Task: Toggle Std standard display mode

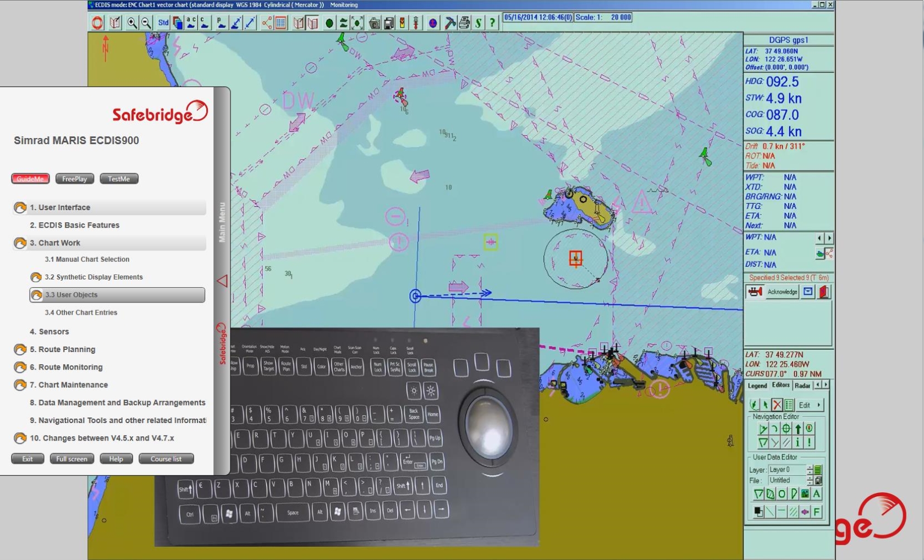Action: click(163, 23)
